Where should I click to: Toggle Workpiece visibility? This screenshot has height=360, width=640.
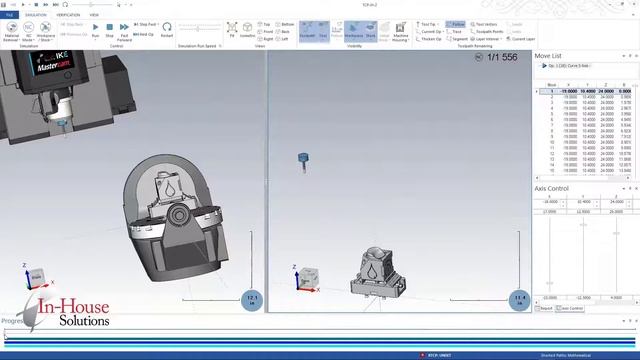(353, 31)
